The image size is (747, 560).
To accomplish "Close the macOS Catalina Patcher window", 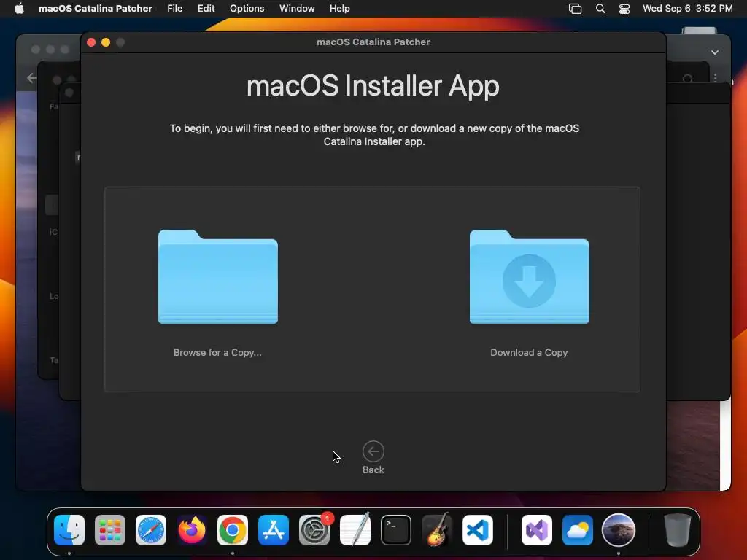I will point(91,42).
